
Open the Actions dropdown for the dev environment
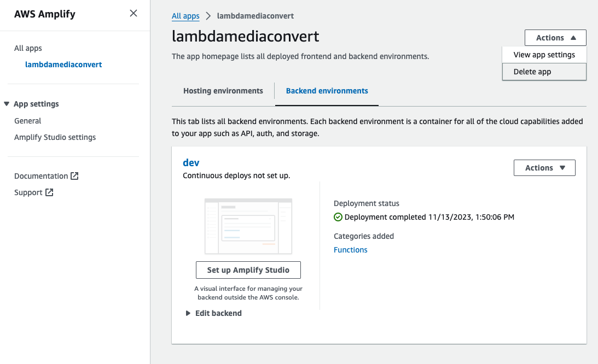(x=544, y=167)
